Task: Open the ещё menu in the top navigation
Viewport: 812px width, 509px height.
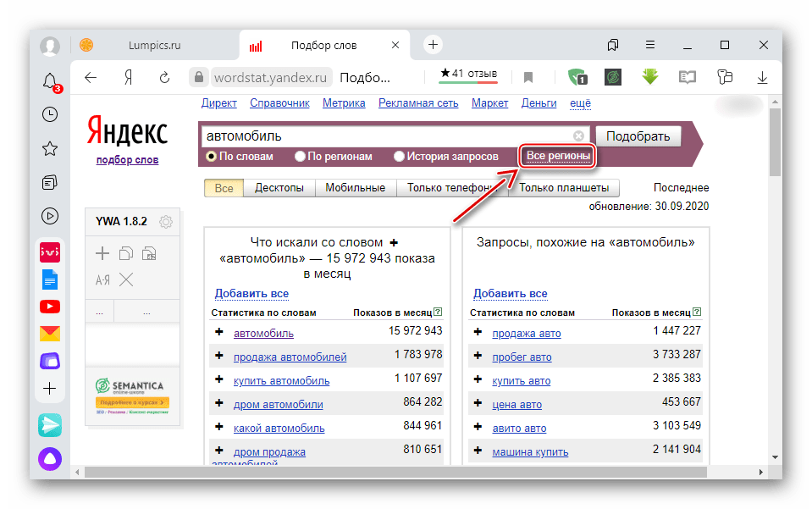Action: (580, 102)
